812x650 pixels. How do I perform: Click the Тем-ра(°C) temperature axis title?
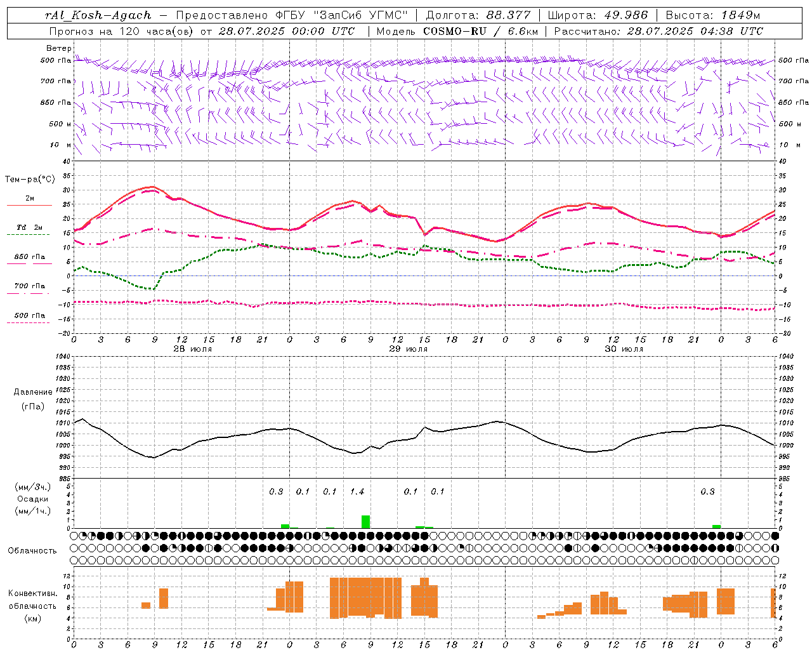point(30,179)
